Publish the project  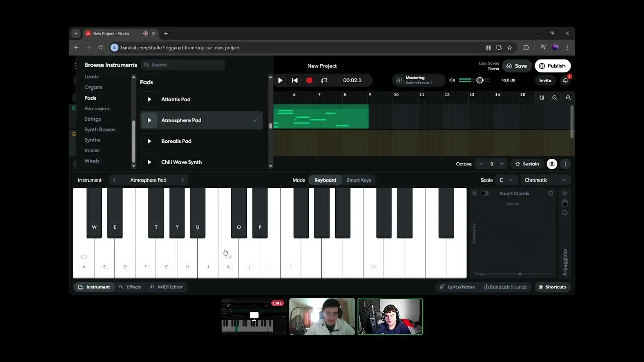coord(552,66)
